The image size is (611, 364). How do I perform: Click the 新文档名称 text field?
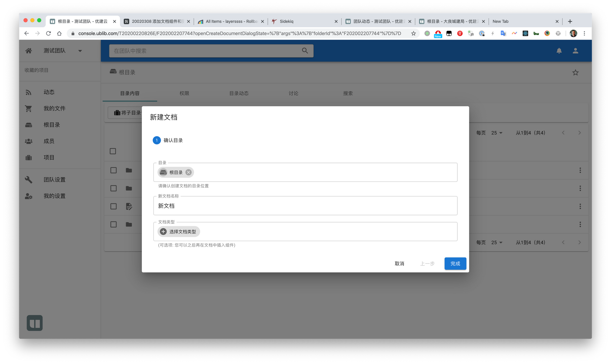pyautogui.click(x=305, y=206)
